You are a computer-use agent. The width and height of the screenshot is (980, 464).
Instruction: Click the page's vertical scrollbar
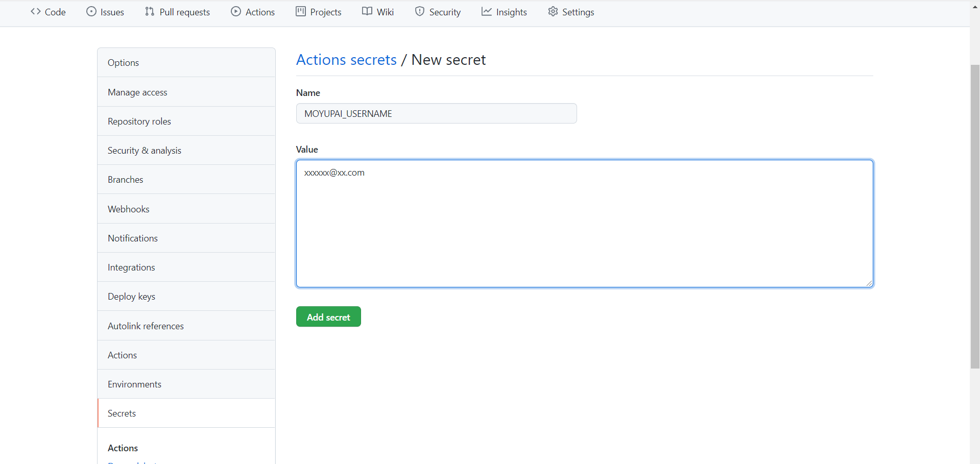pyautogui.click(x=975, y=214)
